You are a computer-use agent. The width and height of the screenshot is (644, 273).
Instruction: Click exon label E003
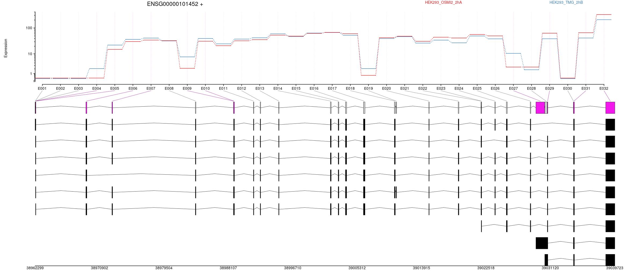pyautogui.click(x=78, y=88)
